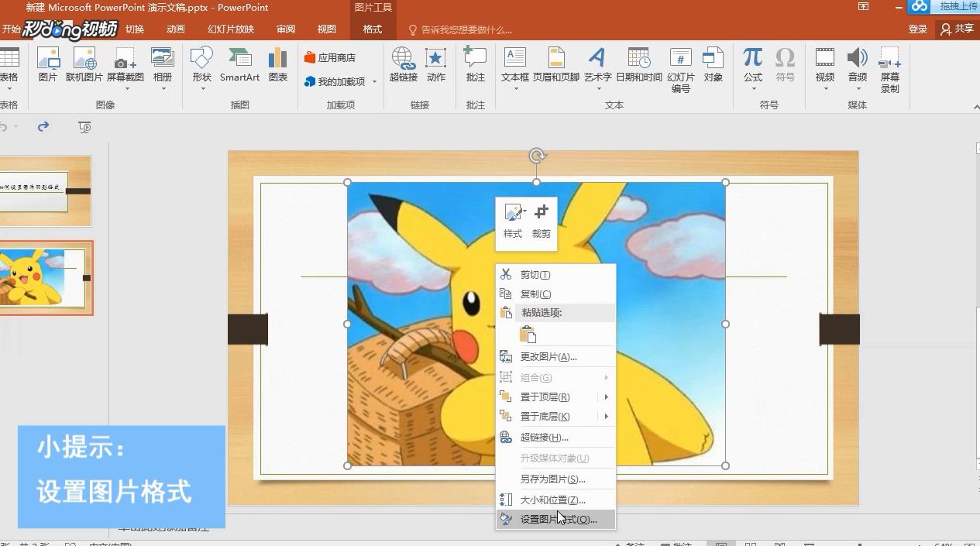Click the paste option clipboard icon
Viewport: 980px width, 546px height.
[x=528, y=334]
